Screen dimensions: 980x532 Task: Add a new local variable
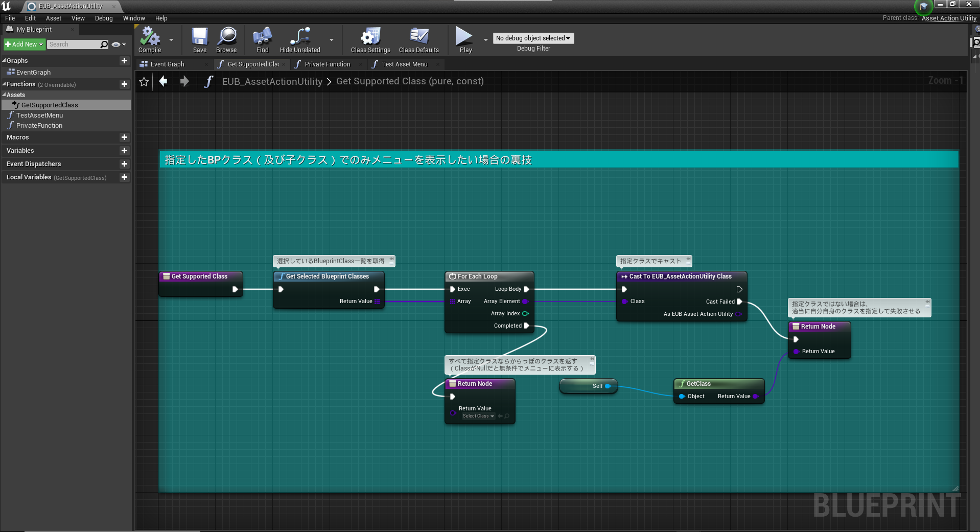click(x=124, y=177)
